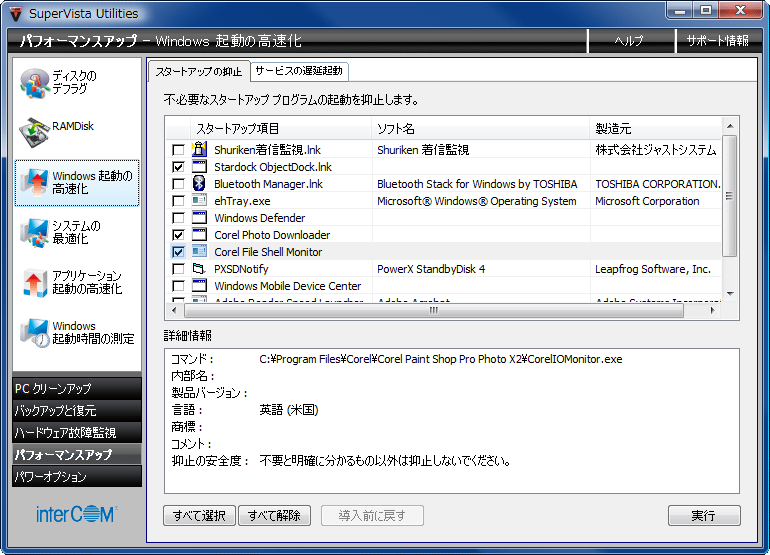Expand the パワーオプション section

click(x=77, y=476)
